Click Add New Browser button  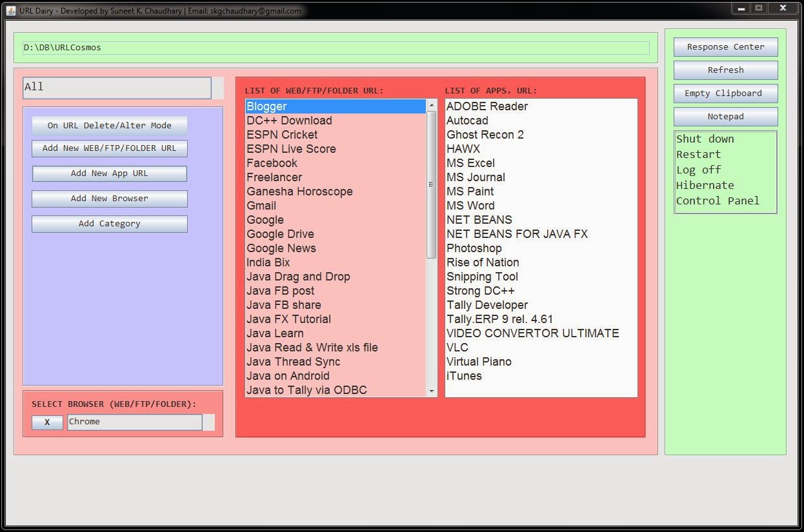(x=110, y=199)
